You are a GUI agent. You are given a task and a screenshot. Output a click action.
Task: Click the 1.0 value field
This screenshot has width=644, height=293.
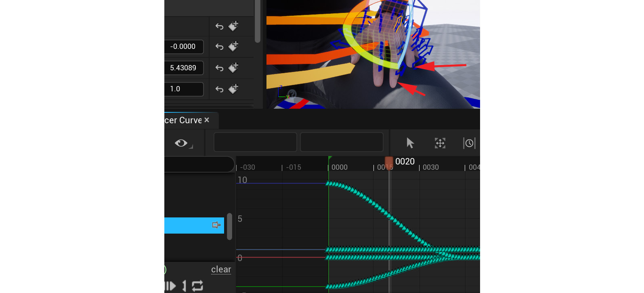(x=184, y=89)
